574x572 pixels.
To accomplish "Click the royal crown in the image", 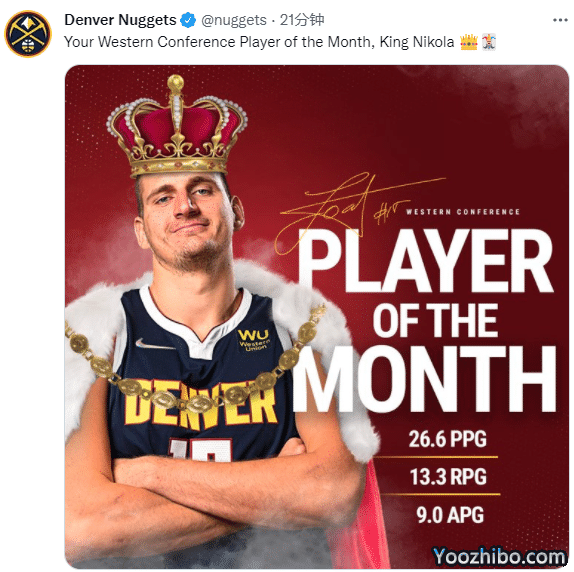I will pos(176,127).
